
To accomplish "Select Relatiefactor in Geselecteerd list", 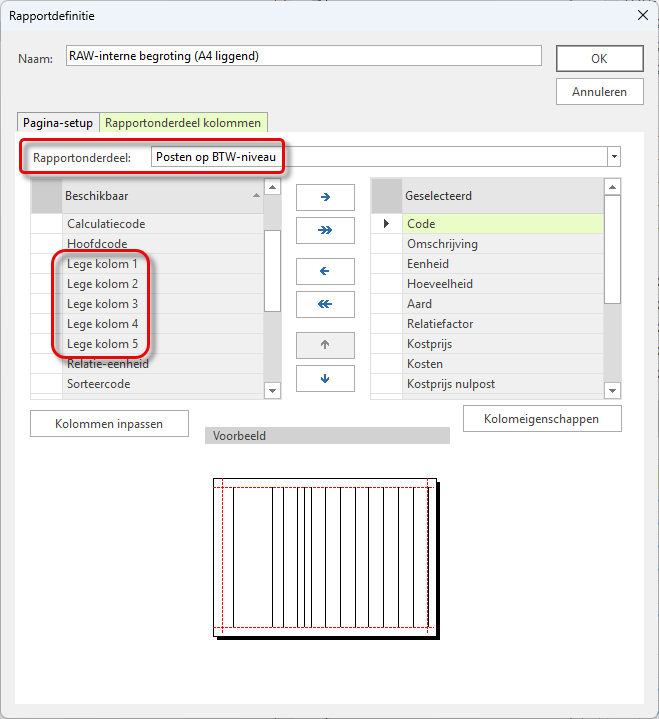I will (503, 324).
